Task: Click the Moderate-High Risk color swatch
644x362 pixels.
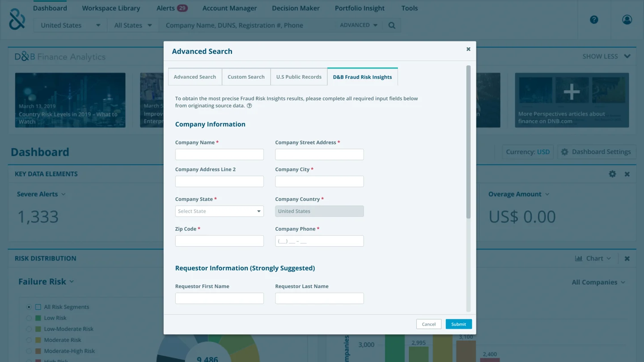Action: (38, 351)
